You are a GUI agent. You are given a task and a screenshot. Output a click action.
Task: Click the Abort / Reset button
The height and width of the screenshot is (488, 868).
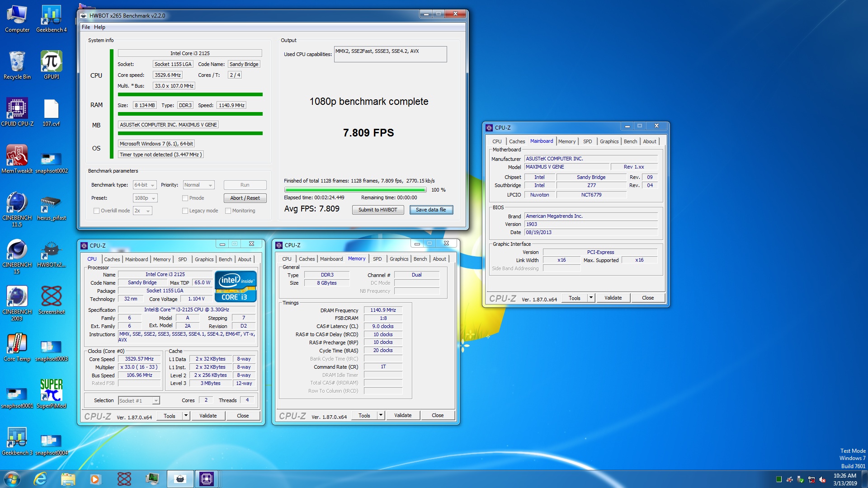pos(245,198)
